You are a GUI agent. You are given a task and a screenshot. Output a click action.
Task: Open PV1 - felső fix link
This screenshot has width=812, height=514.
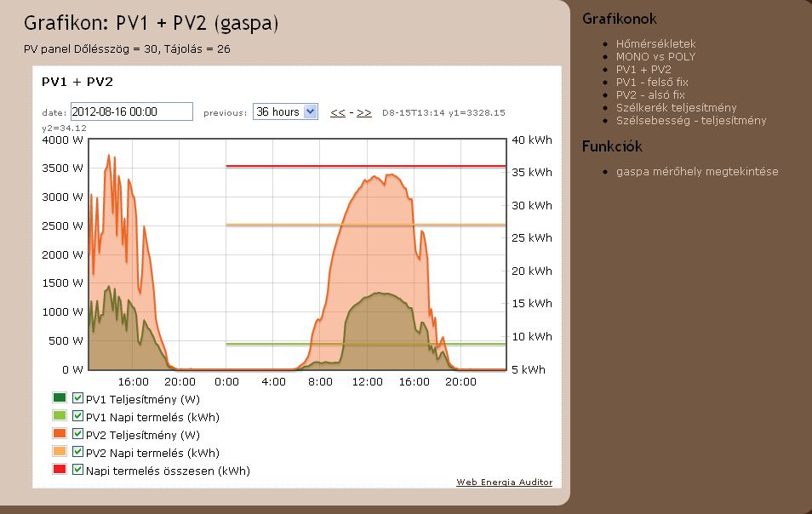652,82
